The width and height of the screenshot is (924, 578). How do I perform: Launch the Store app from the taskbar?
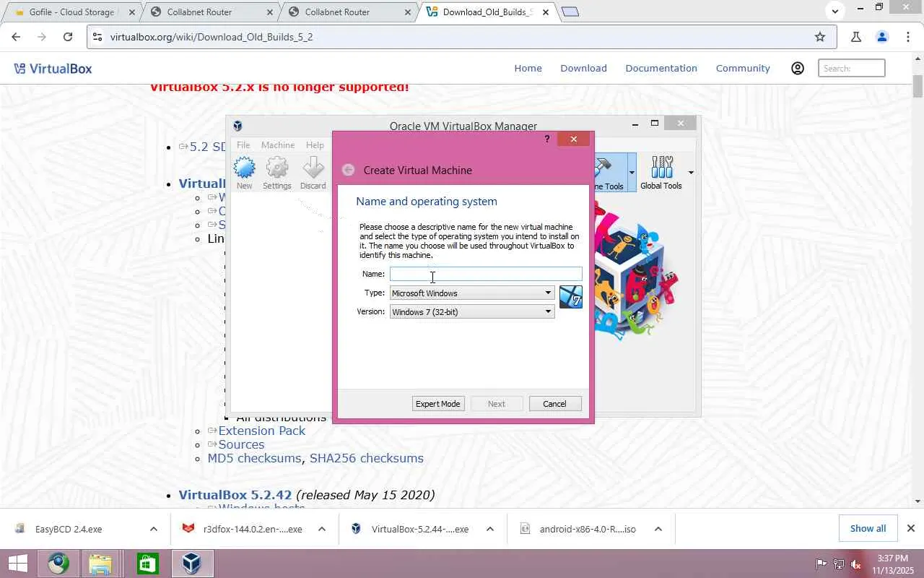[x=147, y=564]
